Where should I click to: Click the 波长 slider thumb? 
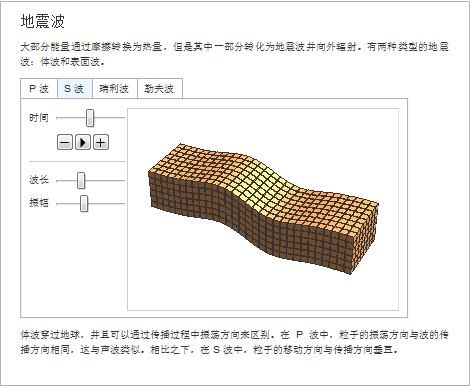pyautogui.click(x=81, y=180)
